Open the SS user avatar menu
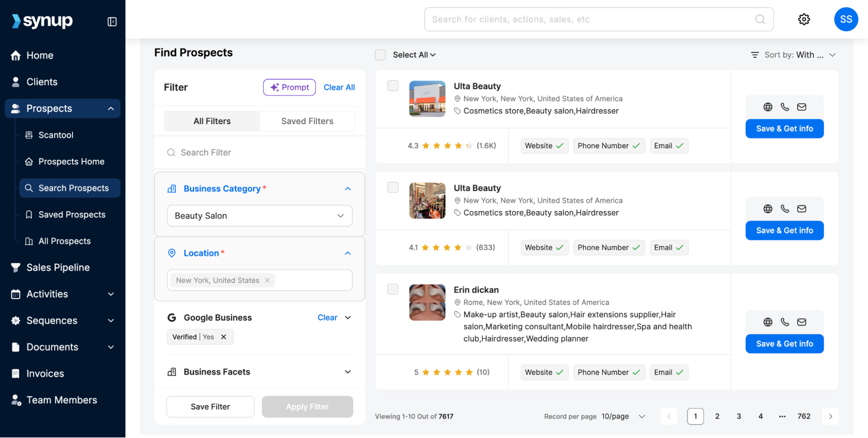The width and height of the screenshot is (868, 438). (x=845, y=19)
